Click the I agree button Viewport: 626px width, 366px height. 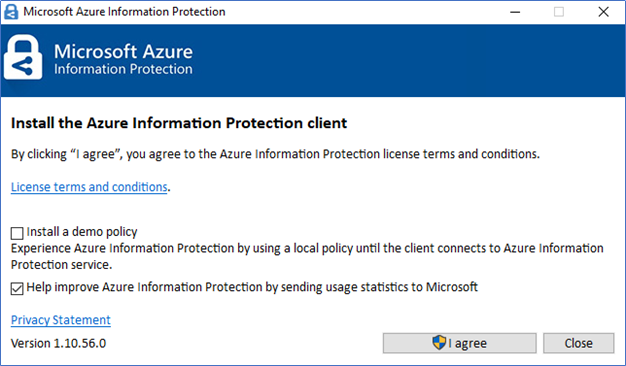[460, 343]
